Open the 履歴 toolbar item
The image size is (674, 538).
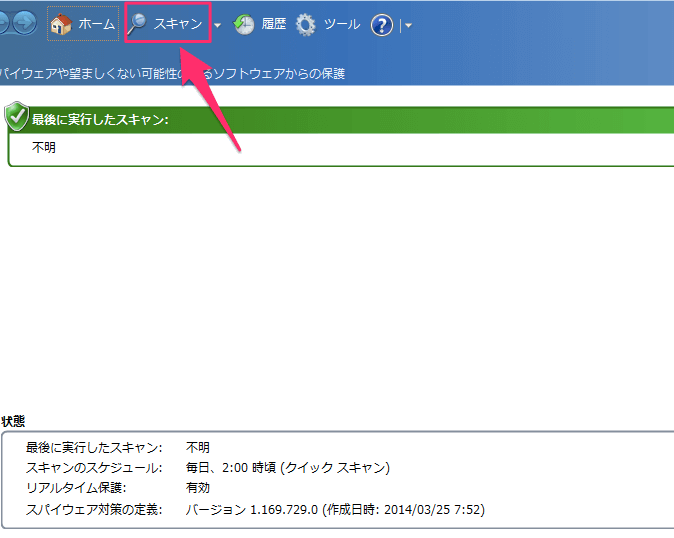tap(273, 24)
